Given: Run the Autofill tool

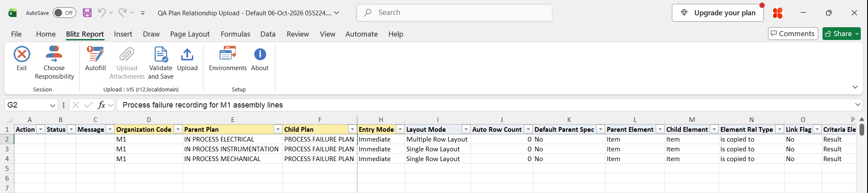Looking at the screenshot, I should [95, 59].
